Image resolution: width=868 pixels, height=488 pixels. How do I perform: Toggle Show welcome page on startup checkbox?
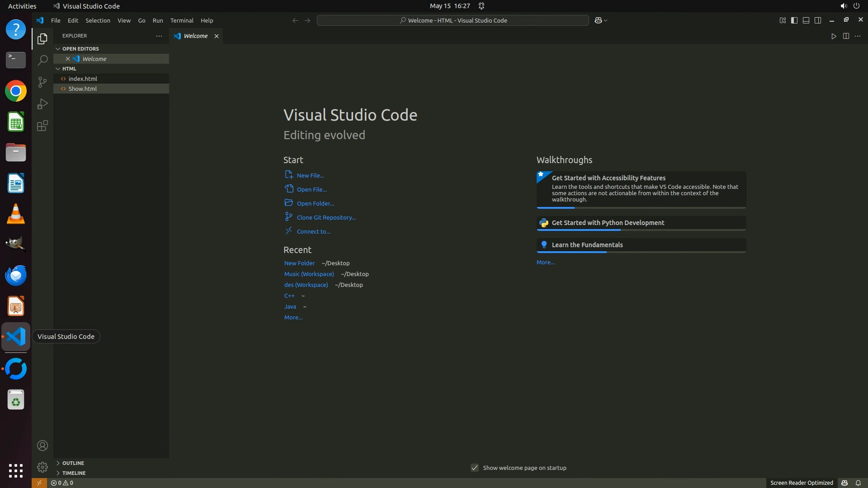[475, 468]
